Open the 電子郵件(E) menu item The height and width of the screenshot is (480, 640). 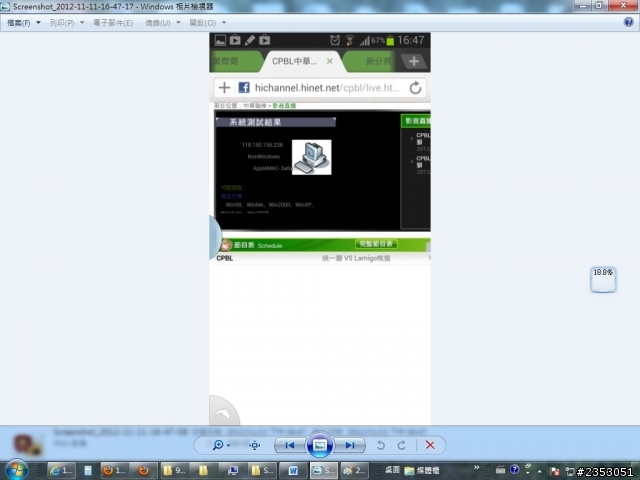coord(113,23)
